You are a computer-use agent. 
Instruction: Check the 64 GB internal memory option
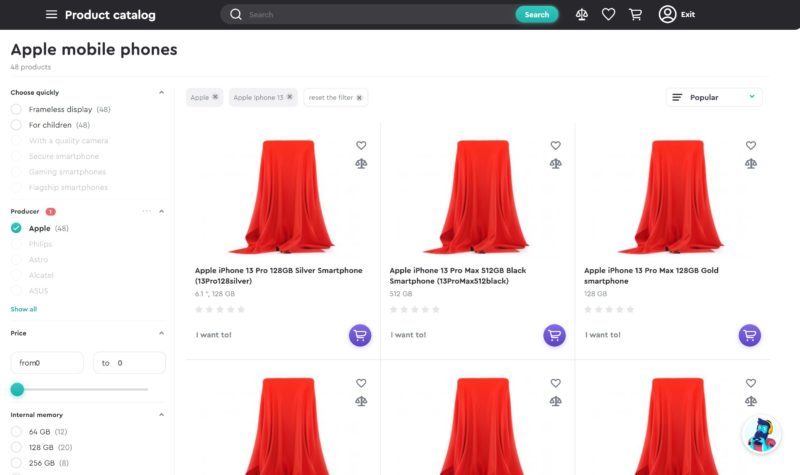click(x=16, y=432)
